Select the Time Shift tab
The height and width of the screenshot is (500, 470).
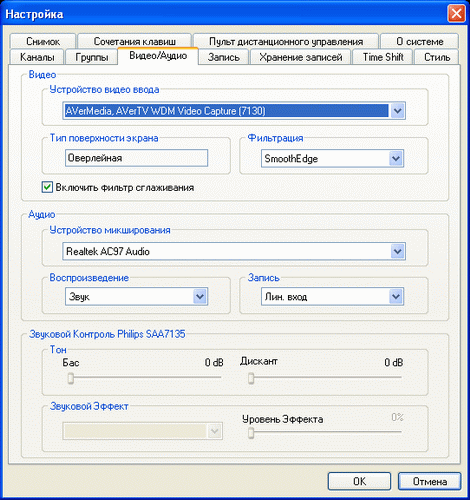point(383,57)
